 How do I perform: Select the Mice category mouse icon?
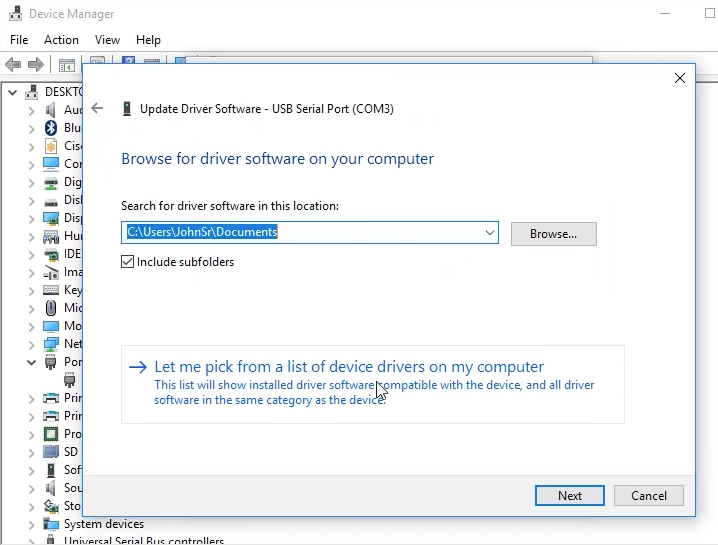click(x=51, y=308)
